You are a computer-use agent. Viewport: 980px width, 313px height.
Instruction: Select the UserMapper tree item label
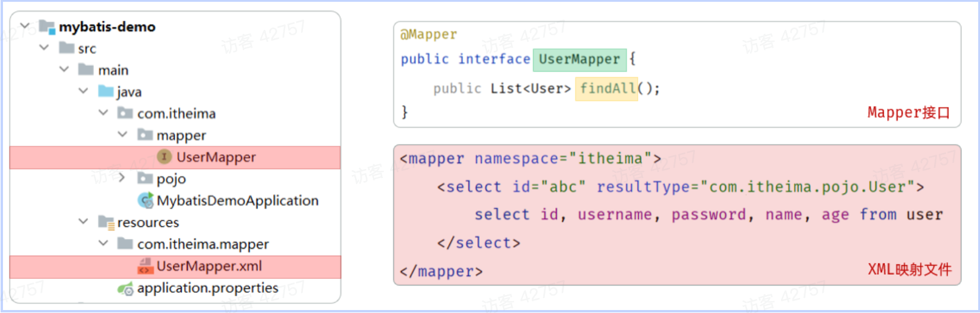coord(216,157)
